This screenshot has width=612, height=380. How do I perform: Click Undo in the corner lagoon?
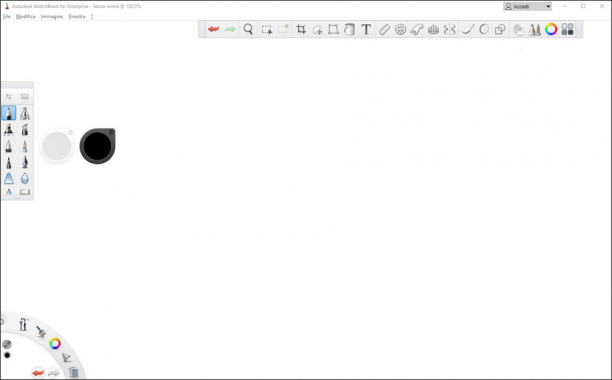[x=38, y=373]
